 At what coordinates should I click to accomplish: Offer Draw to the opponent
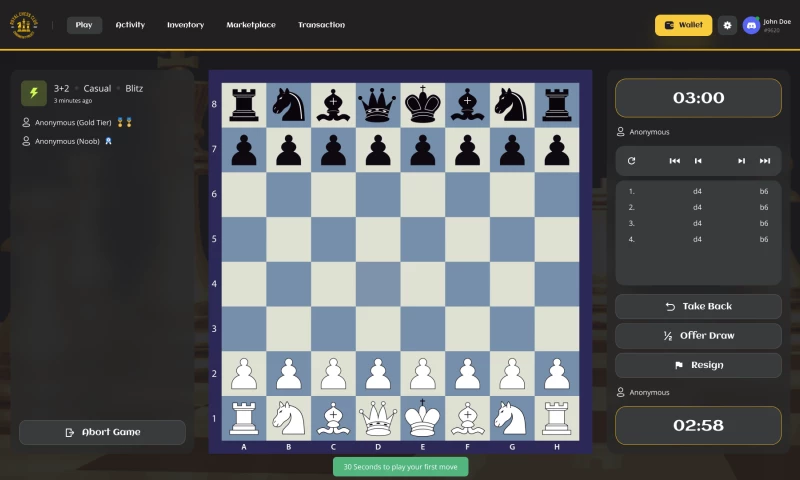pyautogui.click(x=698, y=336)
